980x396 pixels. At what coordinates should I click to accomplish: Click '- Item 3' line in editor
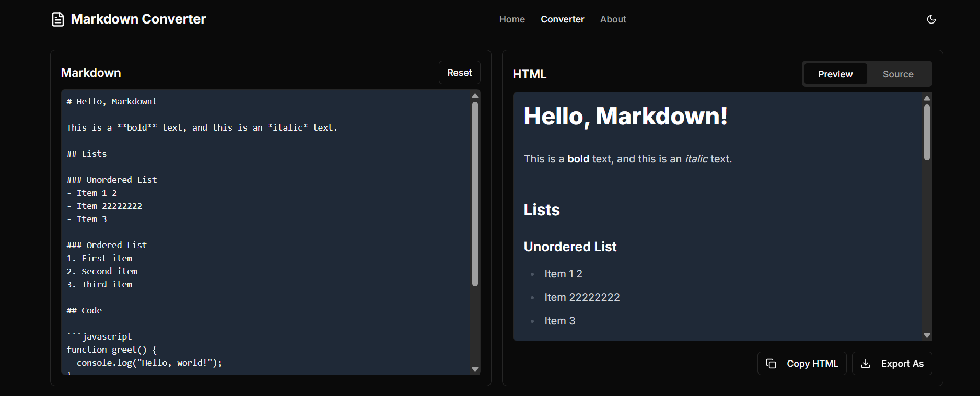click(87, 219)
